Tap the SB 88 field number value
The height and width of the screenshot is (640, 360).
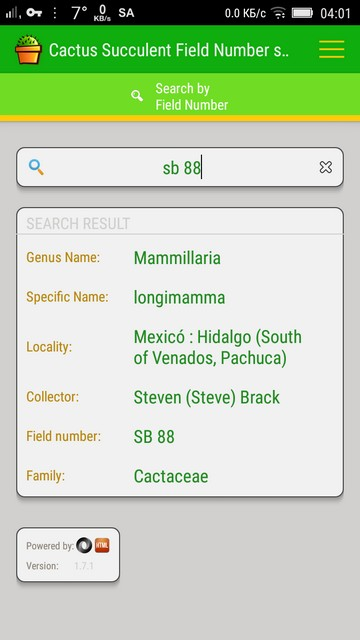tap(154, 437)
